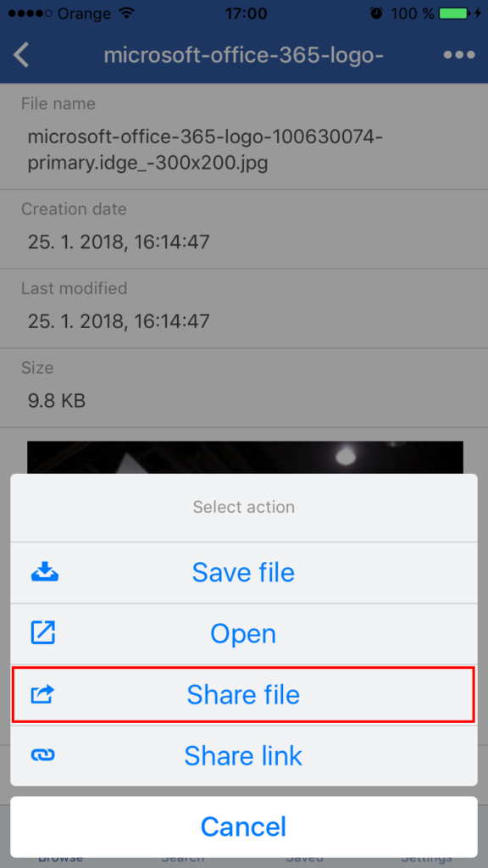This screenshot has height=868, width=488.
Task: Tap the 9.8 KB size row
Action: (x=244, y=387)
